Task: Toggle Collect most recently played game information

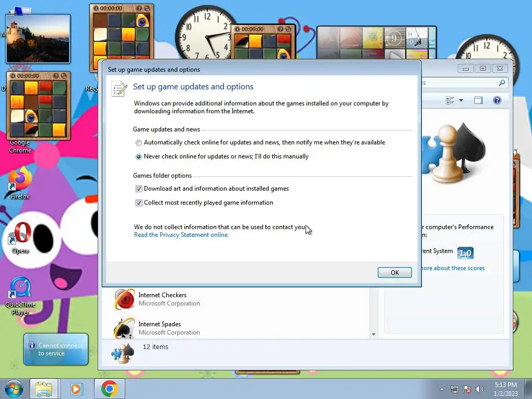Action: pos(138,203)
